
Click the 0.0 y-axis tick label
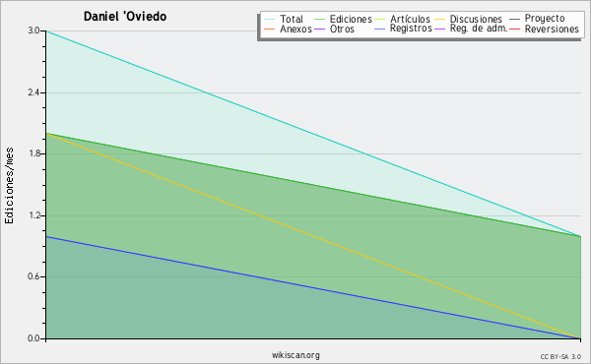33,338
